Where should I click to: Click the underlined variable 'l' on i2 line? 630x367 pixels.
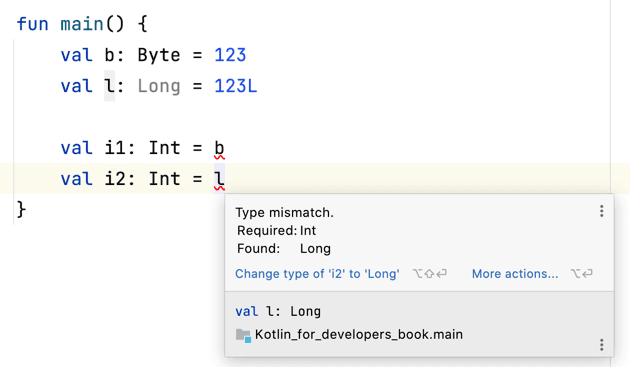(219, 179)
